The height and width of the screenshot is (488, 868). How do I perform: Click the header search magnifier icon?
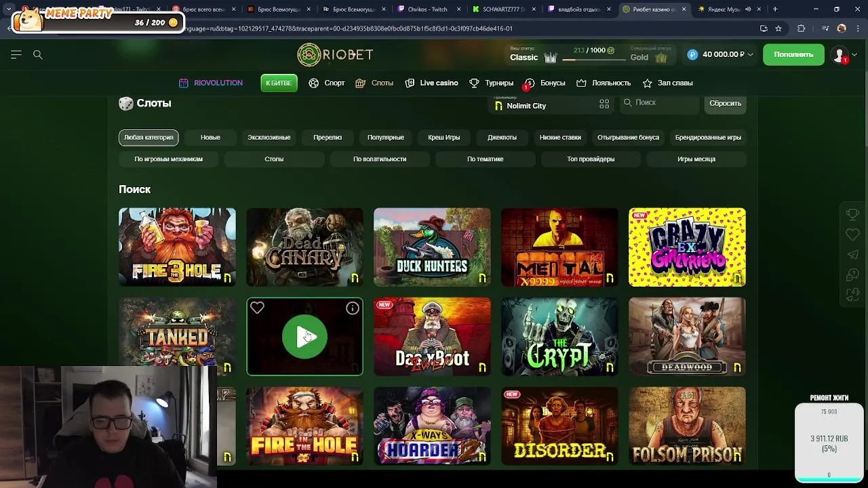coord(38,54)
